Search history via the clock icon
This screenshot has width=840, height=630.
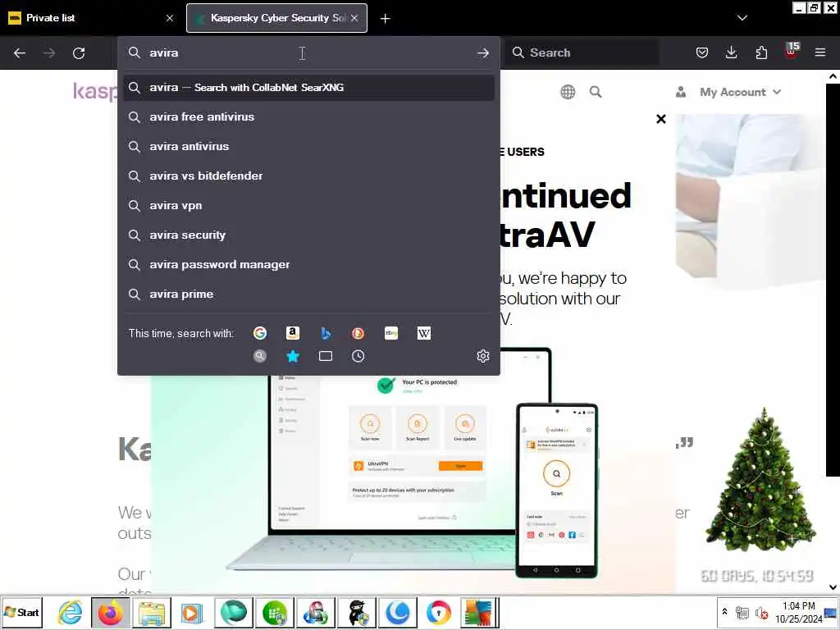(x=358, y=356)
